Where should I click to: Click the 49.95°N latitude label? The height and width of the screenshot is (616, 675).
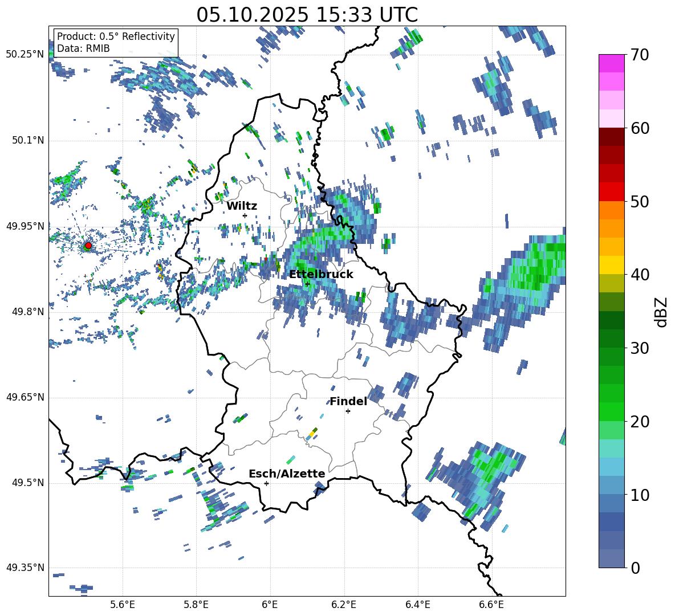(x=25, y=226)
